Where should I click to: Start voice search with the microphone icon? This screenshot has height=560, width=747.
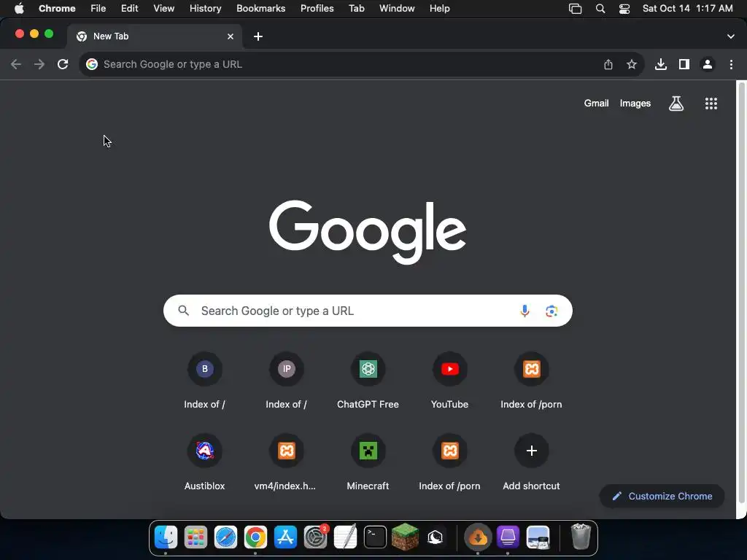[525, 311]
